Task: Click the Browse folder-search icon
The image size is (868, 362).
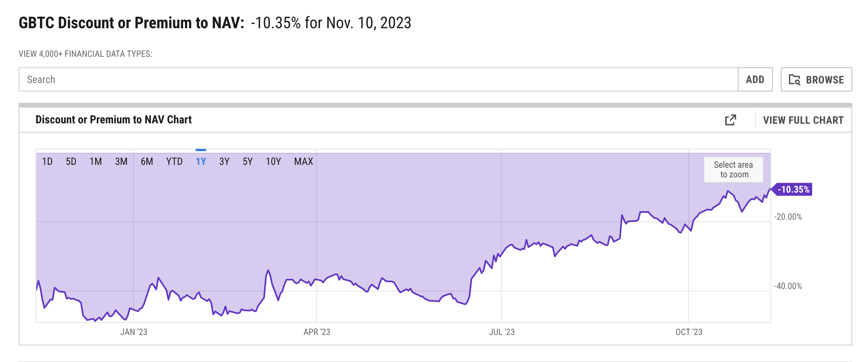Action: pos(794,79)
